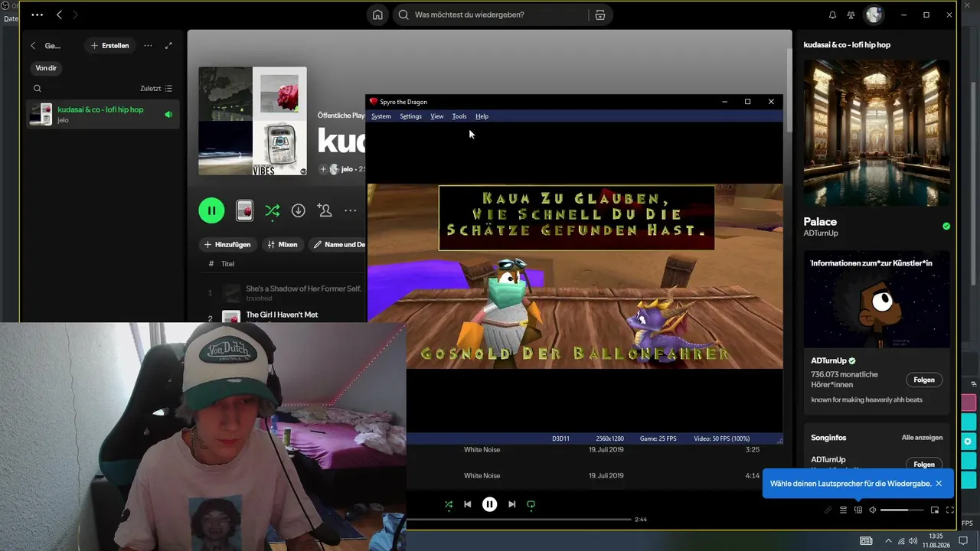
Task: Follow ADTurnUp in the artist info card
Action: pos(924,380)
